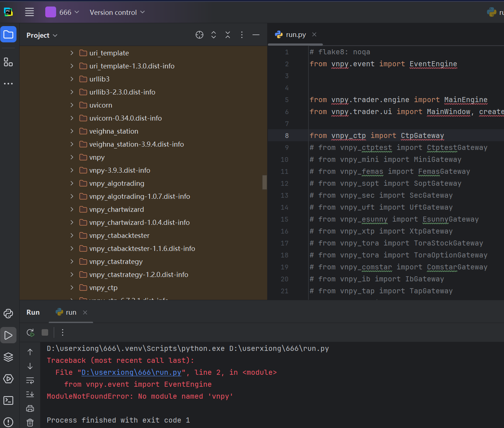
Task: Close the run tab in Run panel
Action: (x=85, y=312)
